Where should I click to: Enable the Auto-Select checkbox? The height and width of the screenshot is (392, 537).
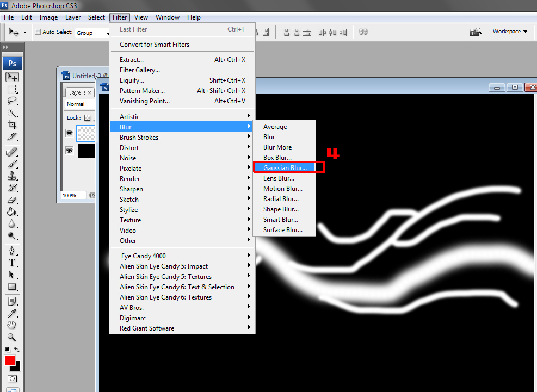pos(38,32)
